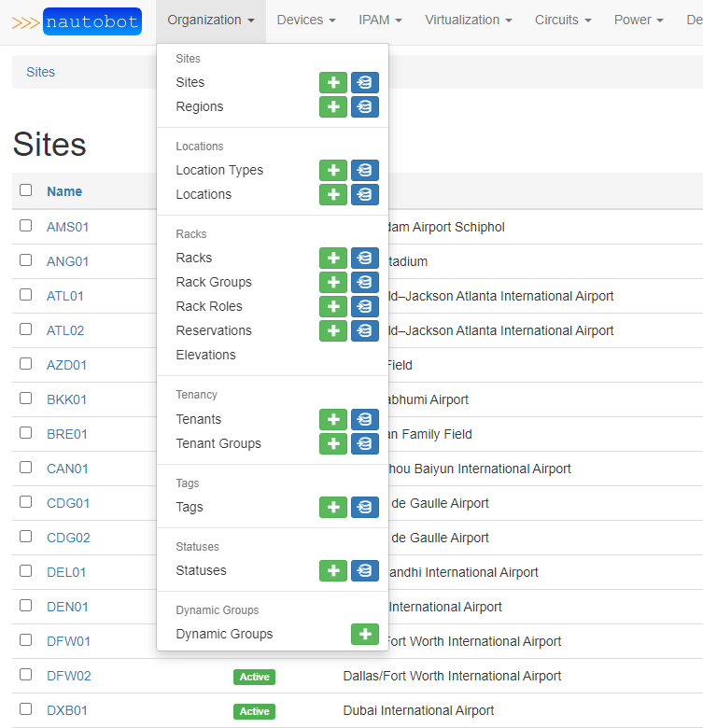This screenshot has width=703, height=728.
Task: Toggle the select-all checkbox in table header
Action: coord(26,190)
